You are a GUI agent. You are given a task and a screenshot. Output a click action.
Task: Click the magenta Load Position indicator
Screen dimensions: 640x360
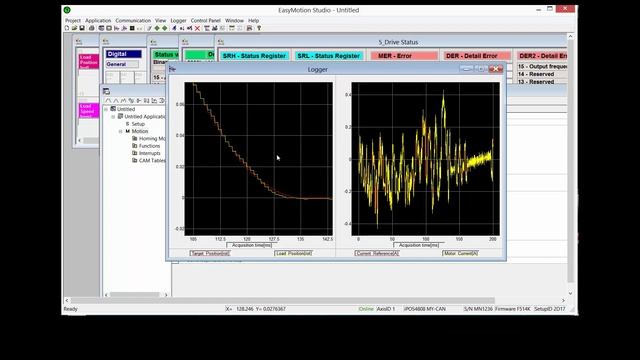click(89, 62)
